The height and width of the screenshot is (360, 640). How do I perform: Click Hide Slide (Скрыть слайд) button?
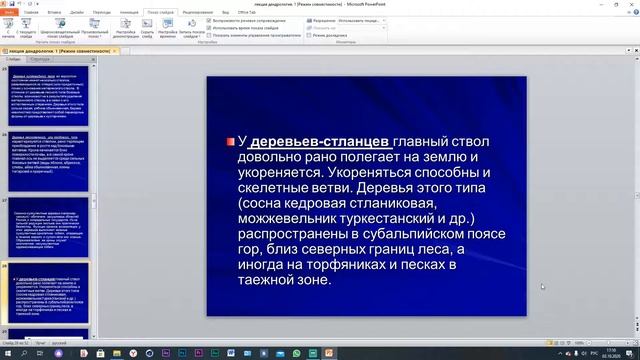[147, 28]
